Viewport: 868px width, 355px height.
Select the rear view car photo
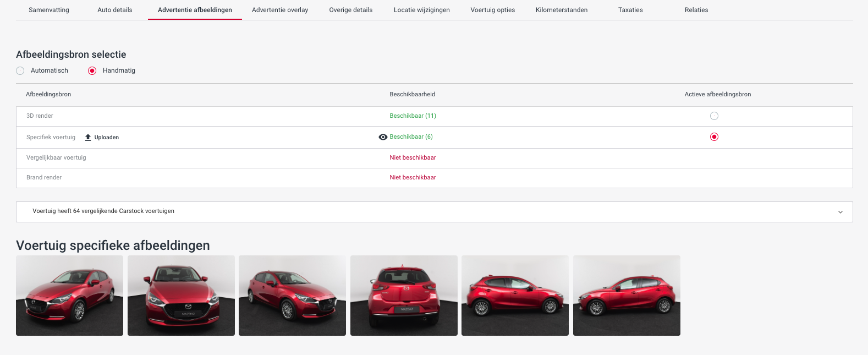coord(404,296)
